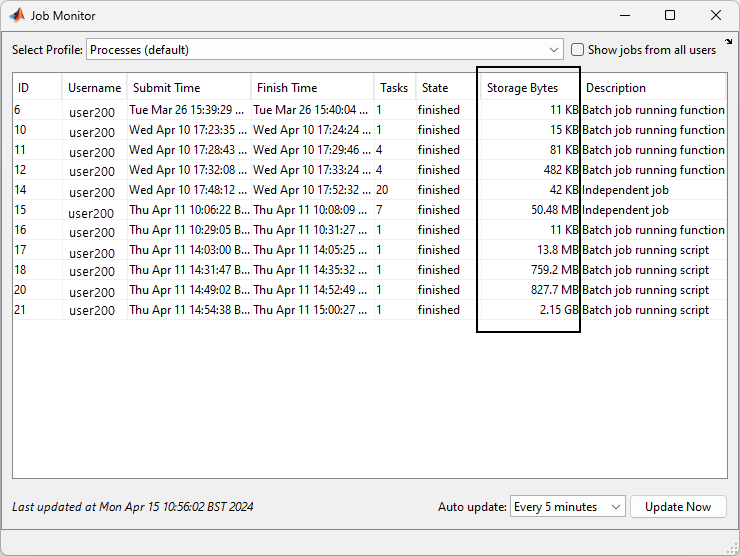Close the Job Monitor window
This screenshot has width=740, height=556.
click(x=715, y=15)
